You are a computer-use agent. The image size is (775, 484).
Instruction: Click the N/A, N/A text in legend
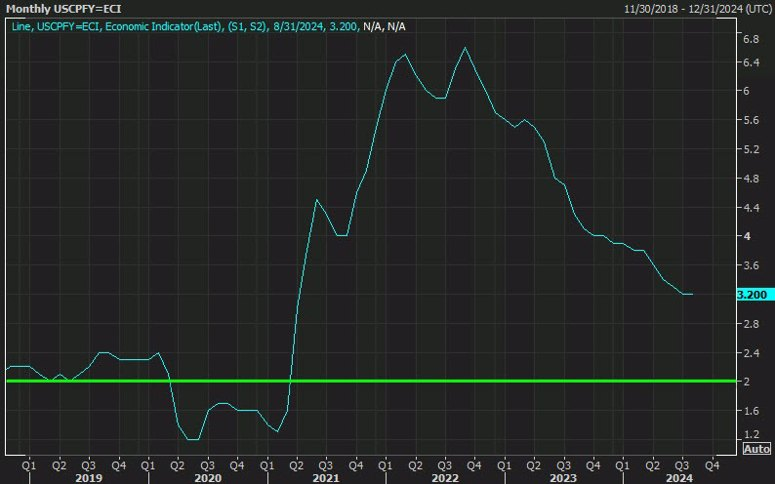[384, 27]
